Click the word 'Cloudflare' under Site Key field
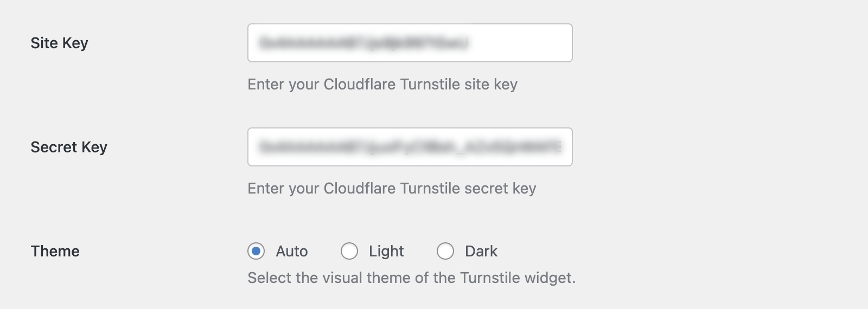868x309 pixels. point(359,85)
